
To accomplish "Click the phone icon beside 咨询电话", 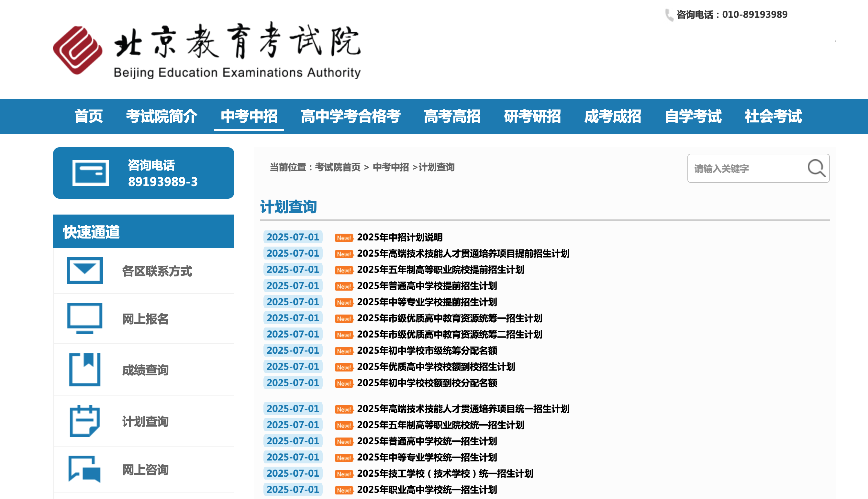I will pyautogui.click(x=669, y=15).
